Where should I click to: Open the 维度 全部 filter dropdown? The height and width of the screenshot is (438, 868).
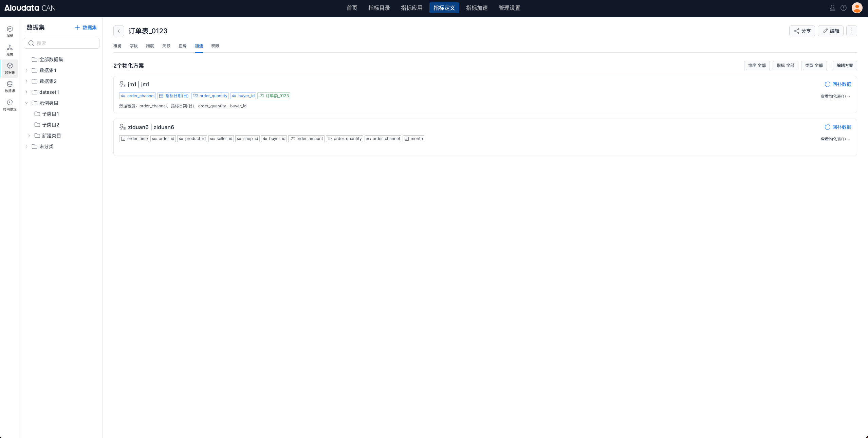pos(757,66)
